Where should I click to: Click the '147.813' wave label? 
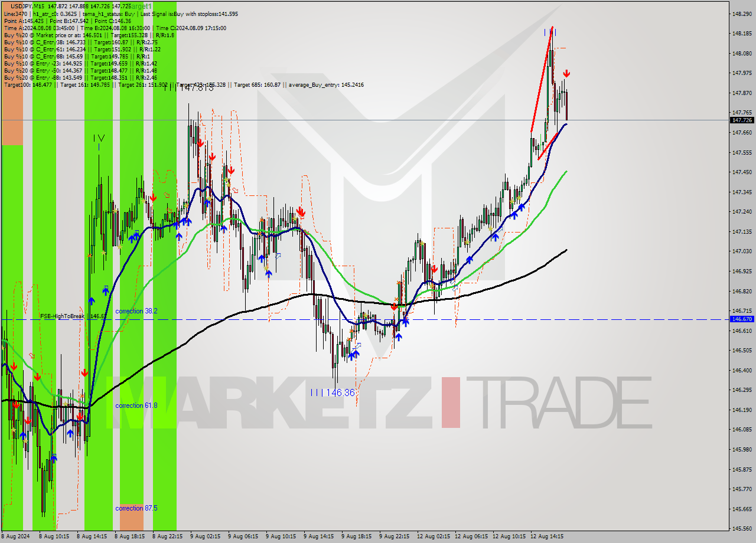click(196, 87)
